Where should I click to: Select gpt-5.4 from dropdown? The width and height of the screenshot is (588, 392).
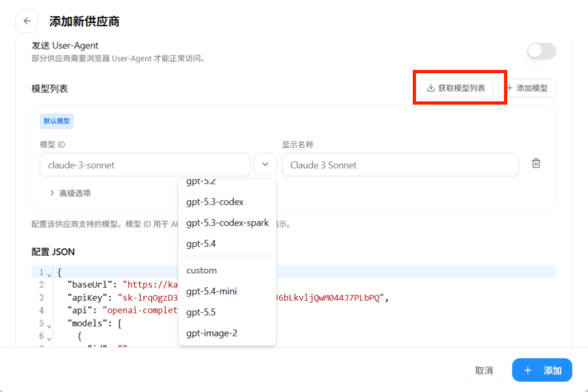point(227,244)
